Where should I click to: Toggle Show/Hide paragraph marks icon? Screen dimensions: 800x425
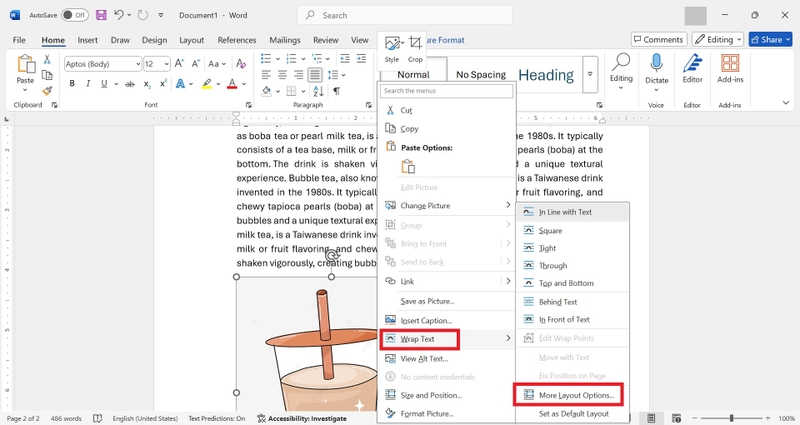[336, 91]
